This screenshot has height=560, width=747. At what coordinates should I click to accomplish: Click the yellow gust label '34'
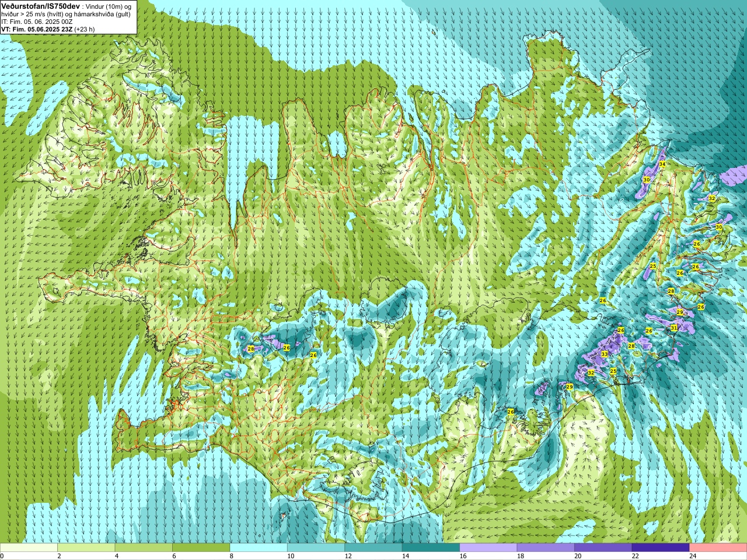[662, 164]
